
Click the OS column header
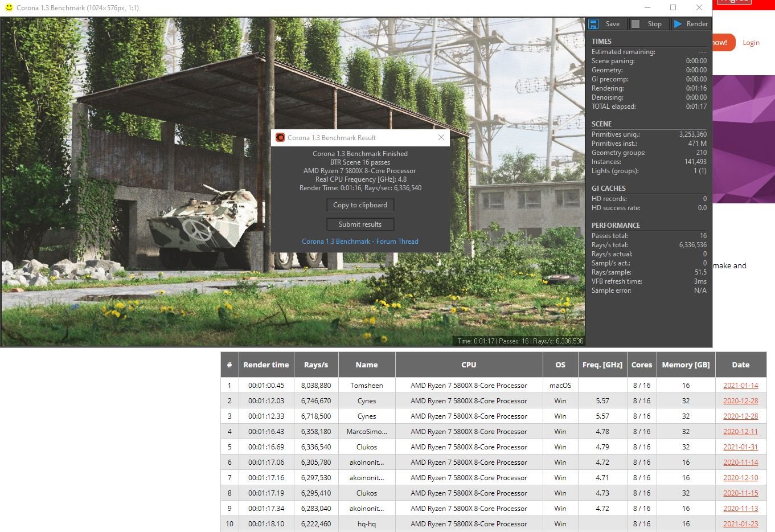(560, 365)
